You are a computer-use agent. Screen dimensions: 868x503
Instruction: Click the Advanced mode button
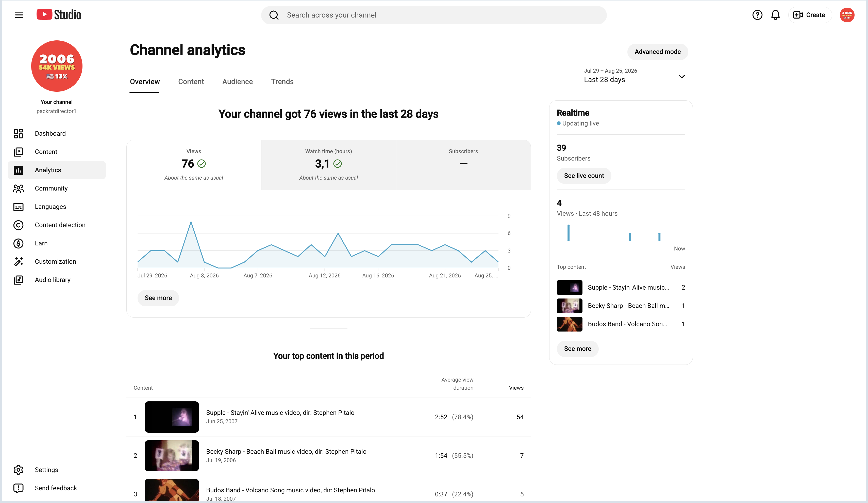click(658, 52)
